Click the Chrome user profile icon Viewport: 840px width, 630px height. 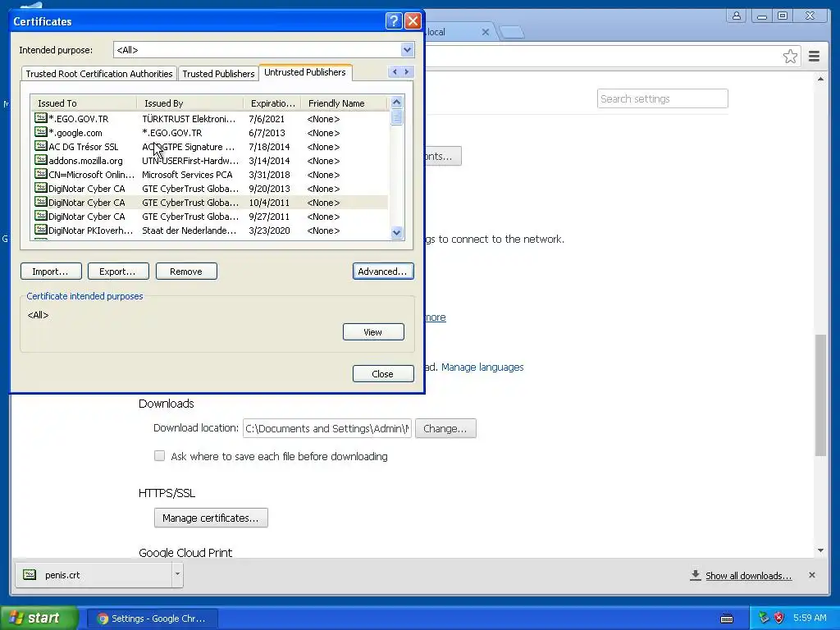pos(737,16)
